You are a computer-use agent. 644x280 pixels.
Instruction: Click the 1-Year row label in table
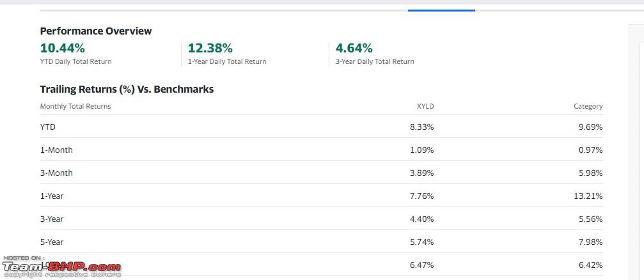(x=52, y=196)
